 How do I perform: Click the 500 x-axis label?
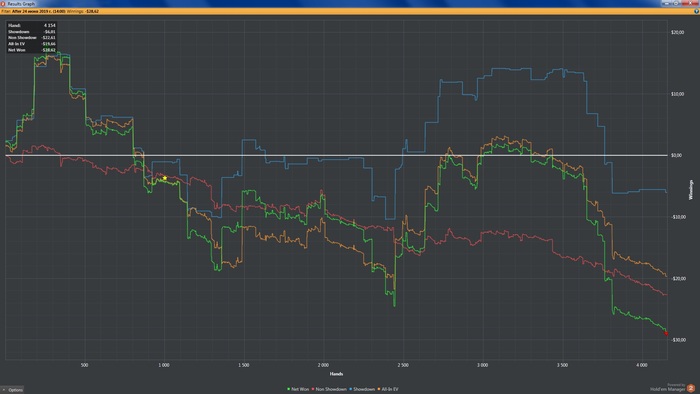(84, 365)
